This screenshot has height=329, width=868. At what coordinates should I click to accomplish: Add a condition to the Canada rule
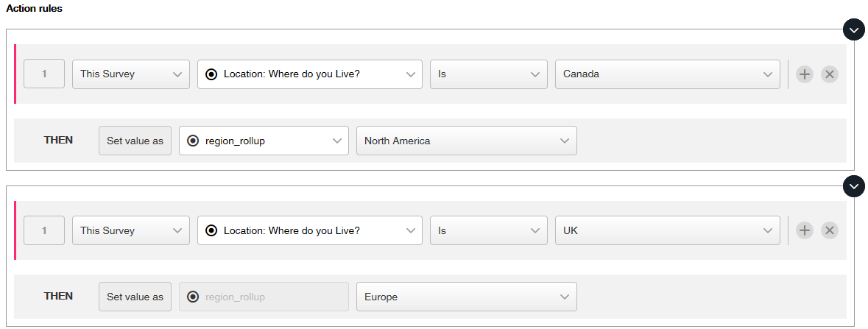805,74
